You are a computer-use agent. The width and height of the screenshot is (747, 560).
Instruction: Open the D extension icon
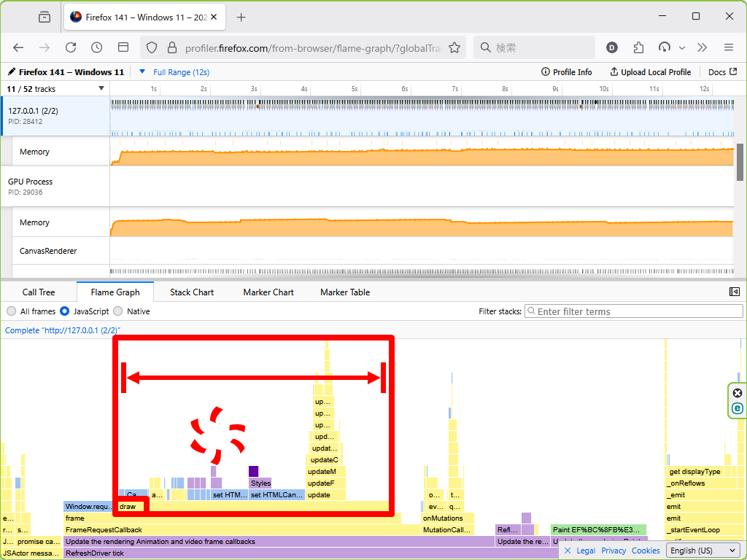point(612,47)
